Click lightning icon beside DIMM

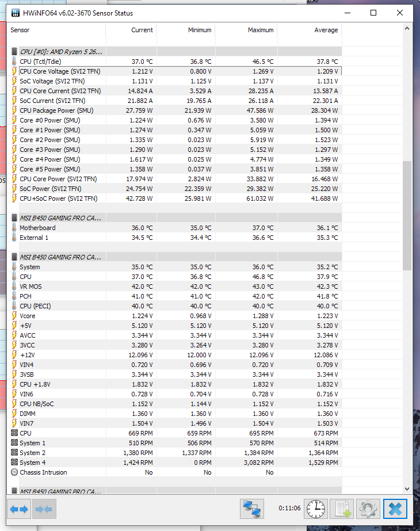click(x=14, y=414)
